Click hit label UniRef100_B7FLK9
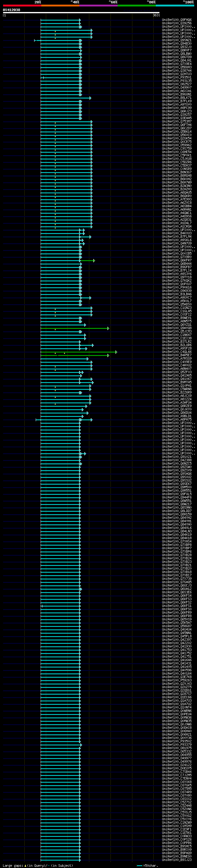The width and height of the screenshot is (197, 868). pyautogui.click(x=177, y=101)
